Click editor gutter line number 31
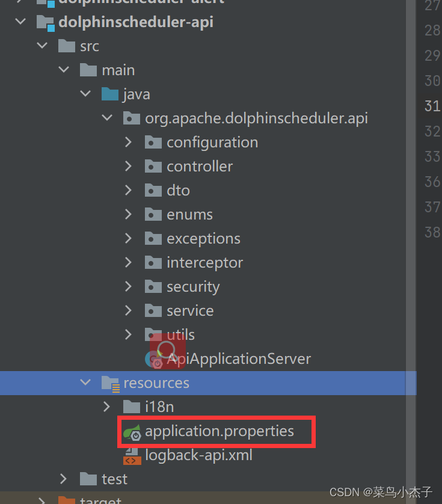Screen dimensions: 442x504 pyautogui.click(x=432, y=106)
